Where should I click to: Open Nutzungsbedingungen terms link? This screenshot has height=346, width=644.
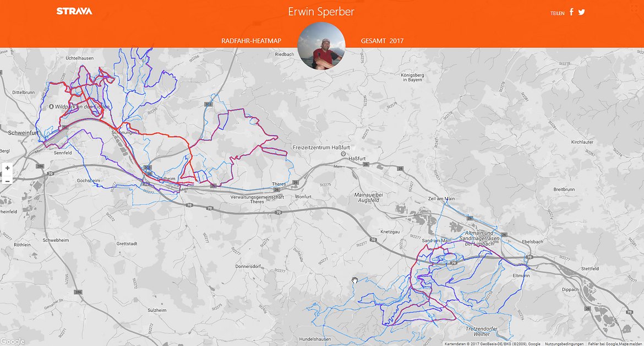(564, 344)
